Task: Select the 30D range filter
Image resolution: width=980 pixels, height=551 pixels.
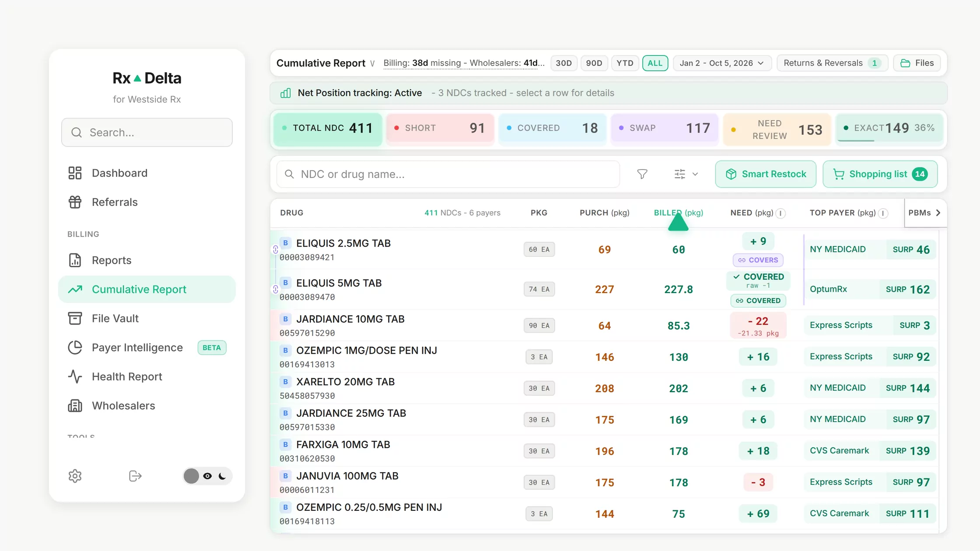Action: [563, 63]
